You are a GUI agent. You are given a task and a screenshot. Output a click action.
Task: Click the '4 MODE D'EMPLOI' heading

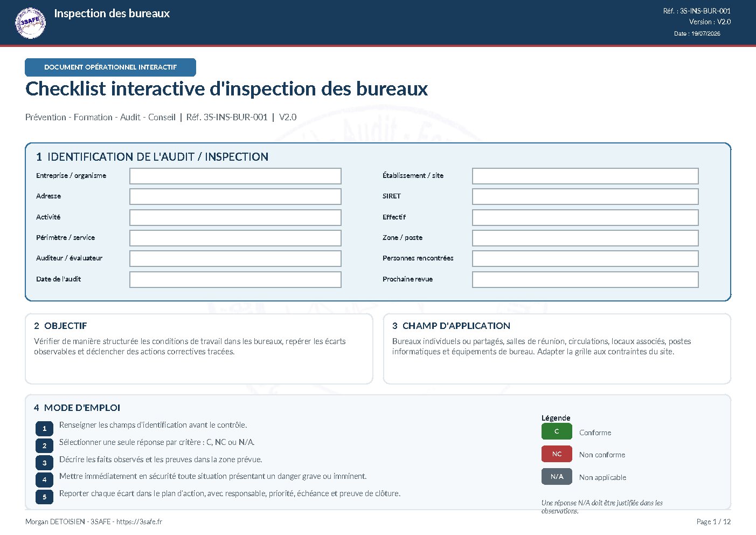(x=77, y=408)
